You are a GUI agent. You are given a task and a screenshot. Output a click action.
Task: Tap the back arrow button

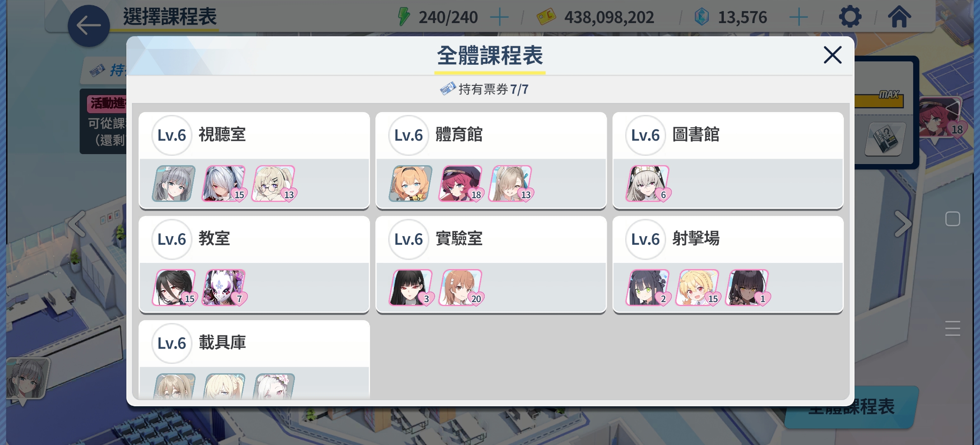pos(89,26)
